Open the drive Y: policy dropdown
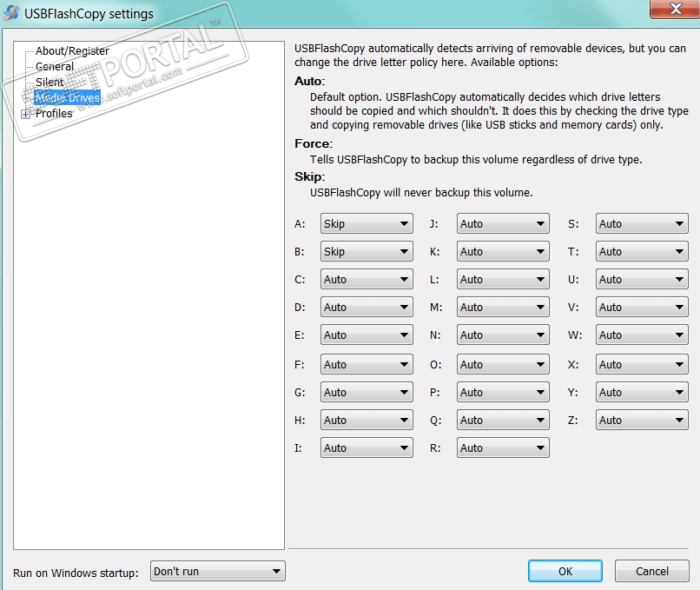The image size is (700, 590). coord(642,392)
